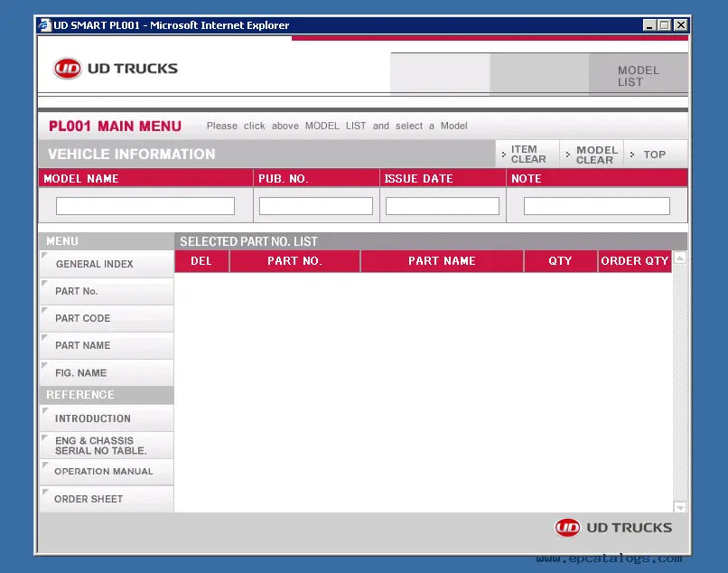Screen dimensions: 728x573
Task: Select GENERAL INDEX from the menu
Action: [x=93, y=264]
